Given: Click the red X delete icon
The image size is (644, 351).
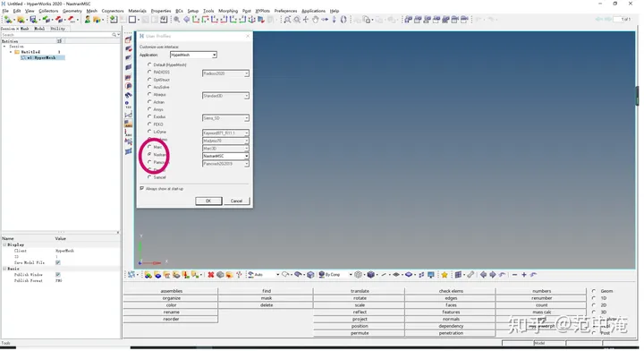Looking at the screenshot, I should [211, 275].
